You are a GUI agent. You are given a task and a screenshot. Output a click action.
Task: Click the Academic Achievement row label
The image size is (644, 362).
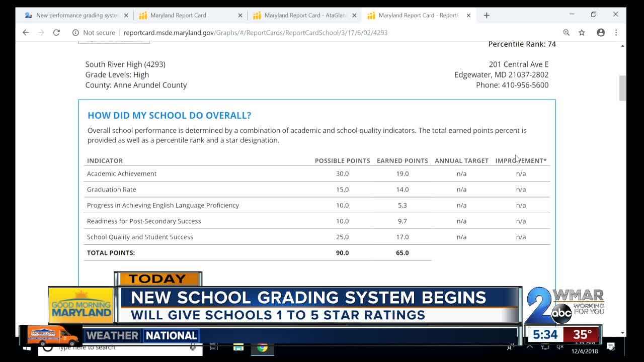122,173
